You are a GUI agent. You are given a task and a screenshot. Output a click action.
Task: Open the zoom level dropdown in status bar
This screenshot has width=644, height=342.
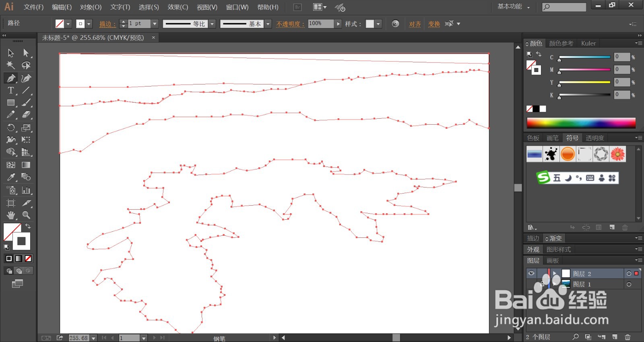(93, 338)
